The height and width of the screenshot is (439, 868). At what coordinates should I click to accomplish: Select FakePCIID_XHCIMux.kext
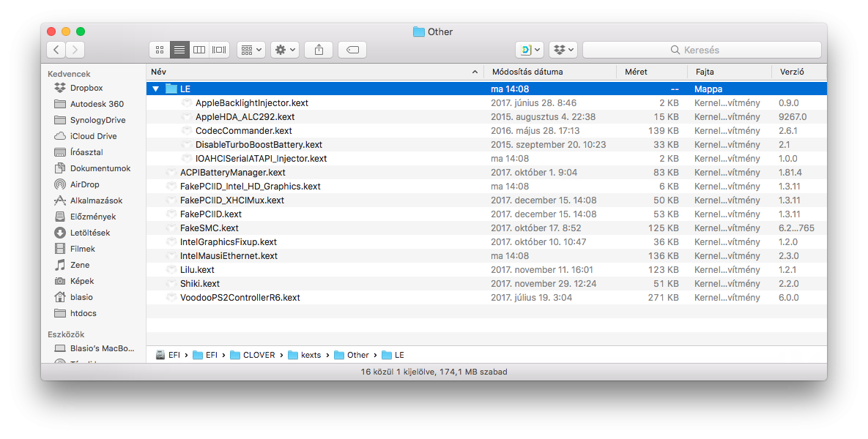[x=486, y=200]
